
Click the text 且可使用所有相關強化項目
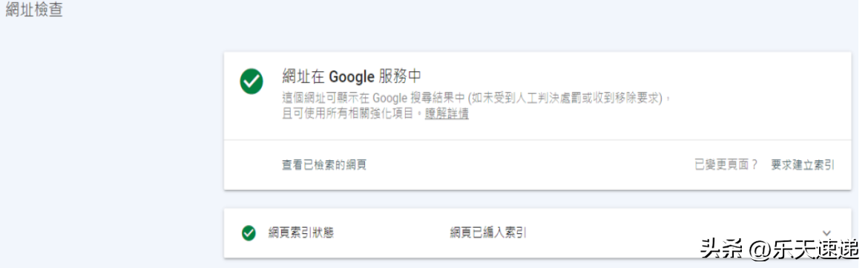coord(350,114)
